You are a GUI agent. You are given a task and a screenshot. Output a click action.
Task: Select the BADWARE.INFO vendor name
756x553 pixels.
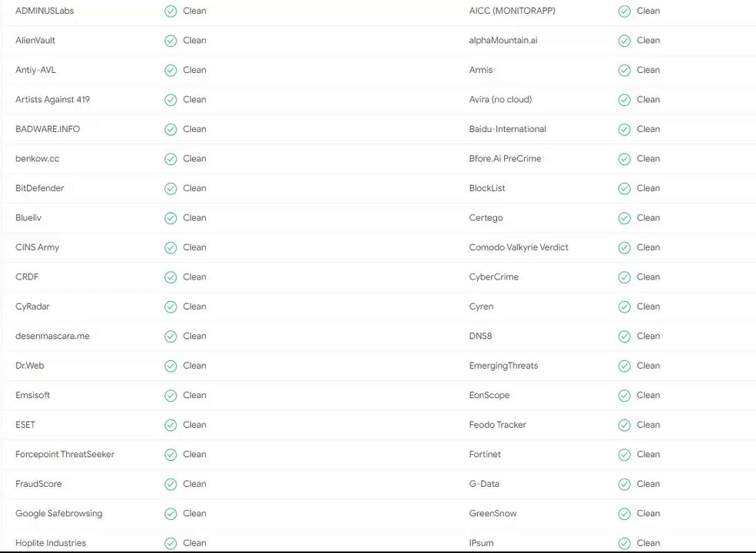(48, 129)
